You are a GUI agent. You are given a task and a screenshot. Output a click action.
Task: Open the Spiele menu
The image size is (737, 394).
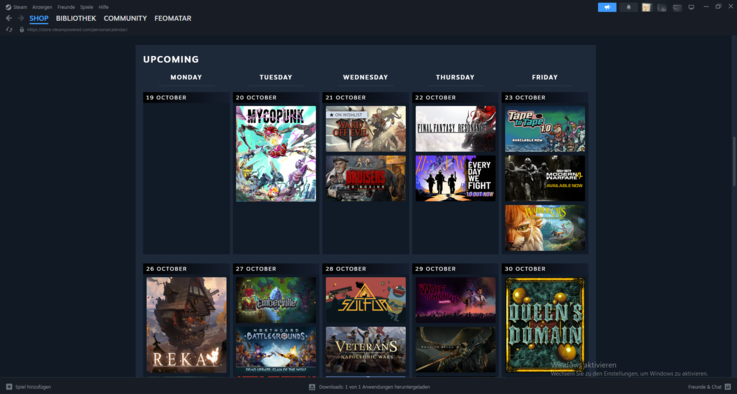[x=86, y=7]
